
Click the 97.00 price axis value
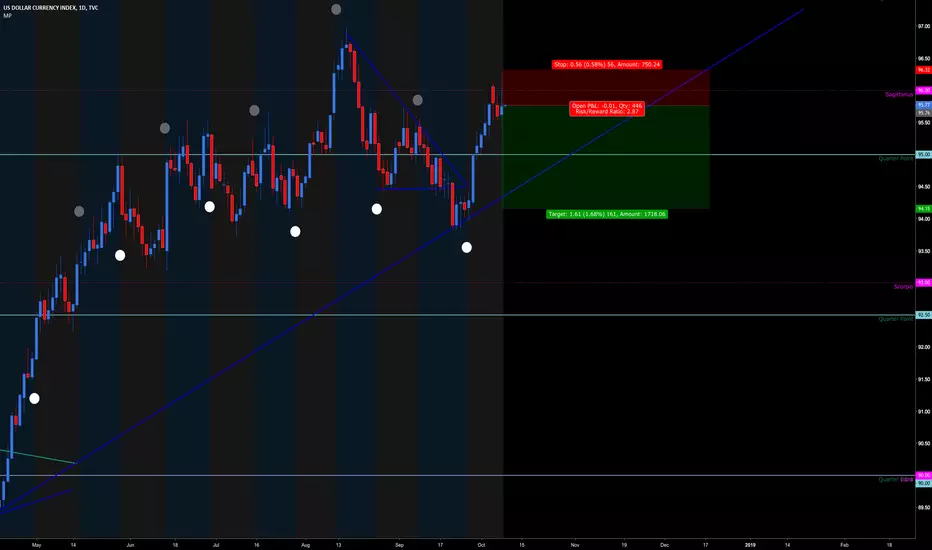click(924, 27)
